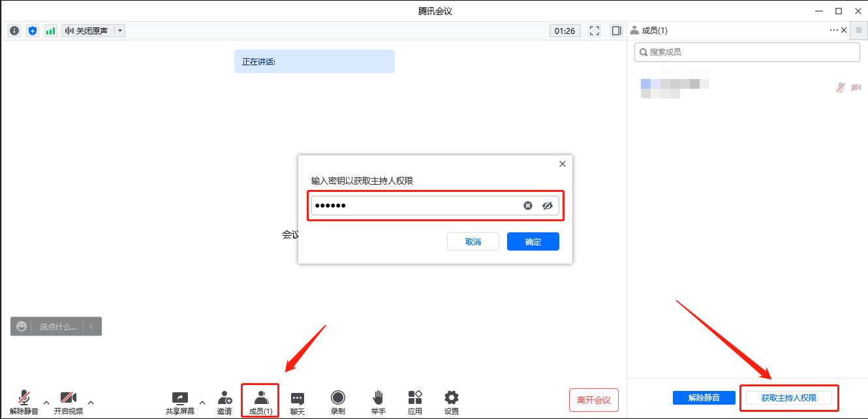The height and width of the screenshot is (419, 868).
Task: Show the hidden password with eye icon
Action: [x=548, y=206]
